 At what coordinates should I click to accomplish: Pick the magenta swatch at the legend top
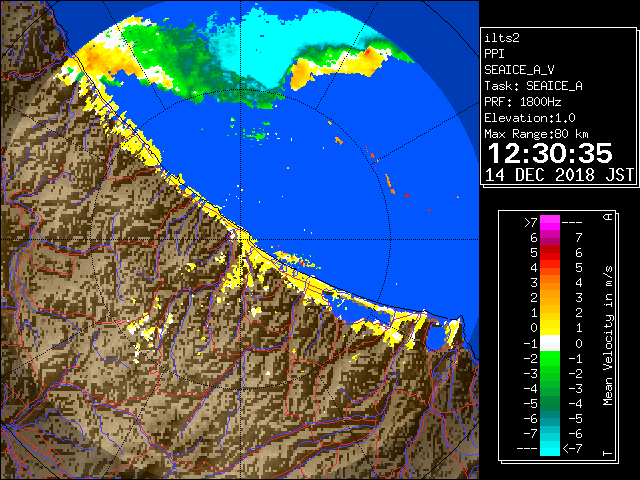click(x=550, y=222)
